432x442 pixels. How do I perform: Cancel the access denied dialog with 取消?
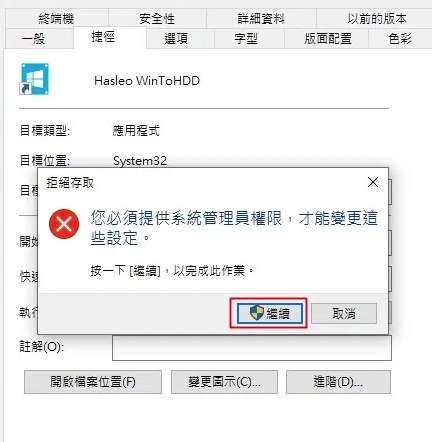coord(344,313)
